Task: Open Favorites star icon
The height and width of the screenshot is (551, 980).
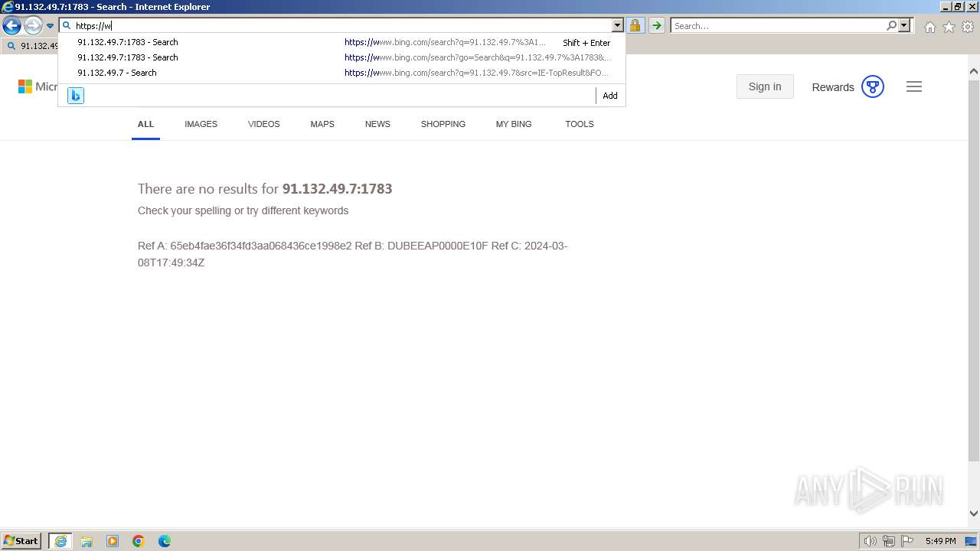Action: pyautogui.click(x=949, y=27)
